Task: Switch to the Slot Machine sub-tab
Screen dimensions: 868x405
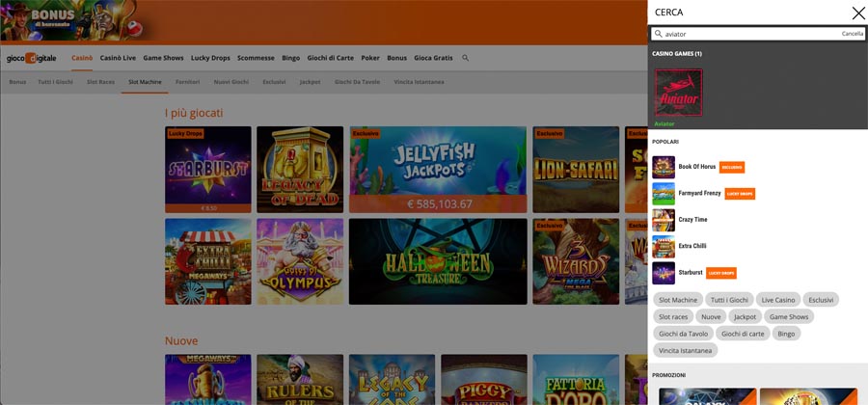Action: point(145,82)
